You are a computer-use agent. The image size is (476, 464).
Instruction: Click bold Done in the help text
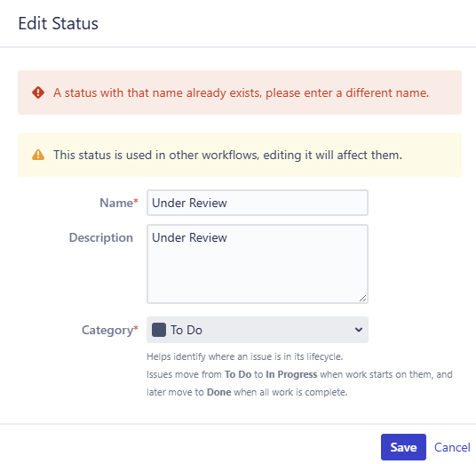(218, 392)
